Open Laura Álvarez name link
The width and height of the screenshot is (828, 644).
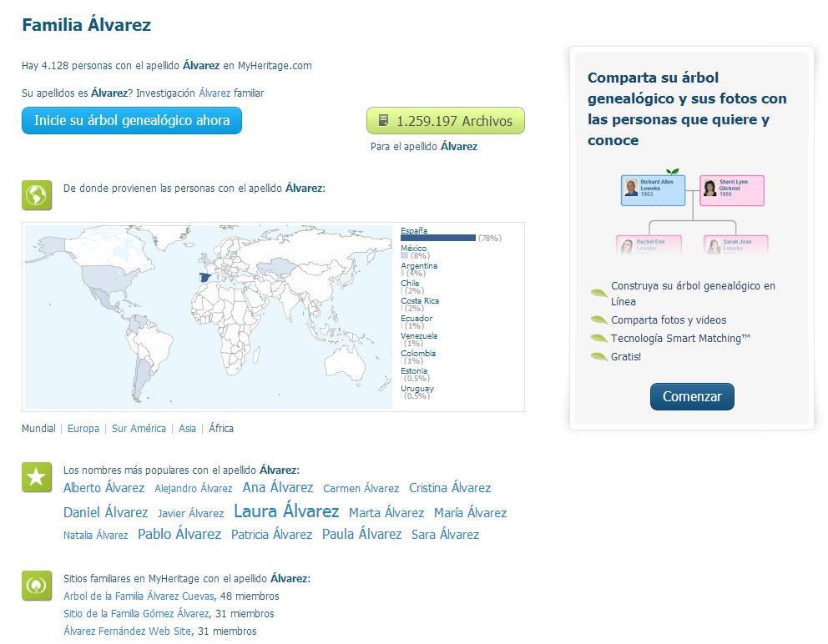[286, 511]
